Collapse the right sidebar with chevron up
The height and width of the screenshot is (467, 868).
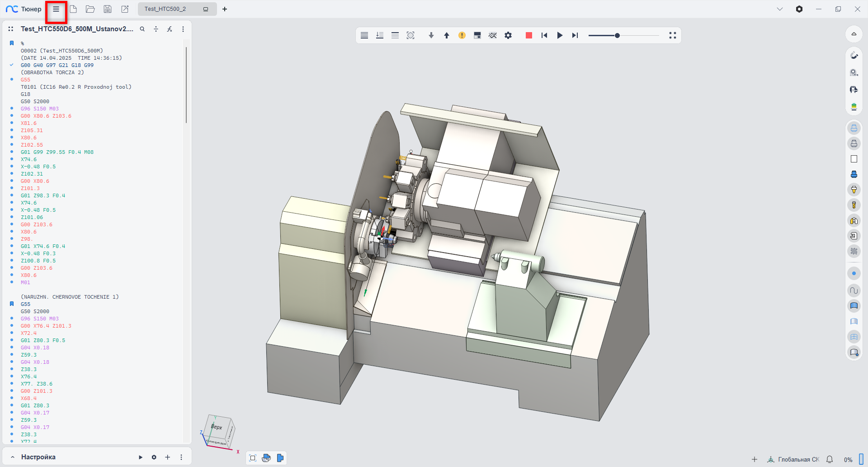[854, 34]
